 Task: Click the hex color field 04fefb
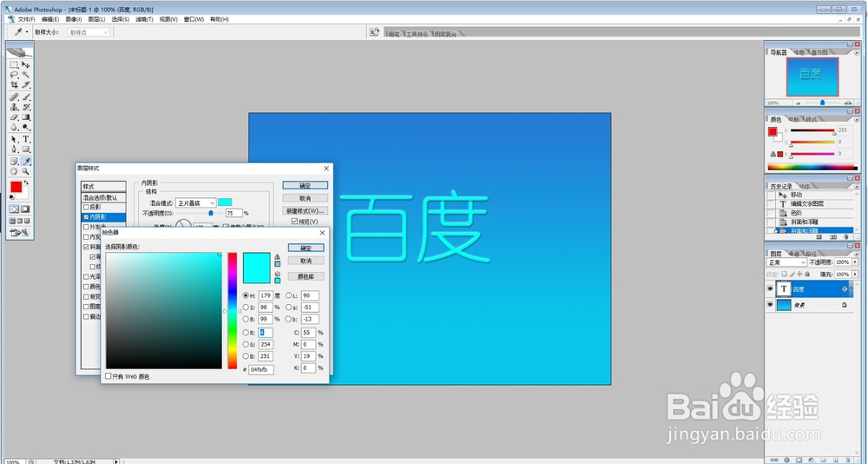point(261,369)
